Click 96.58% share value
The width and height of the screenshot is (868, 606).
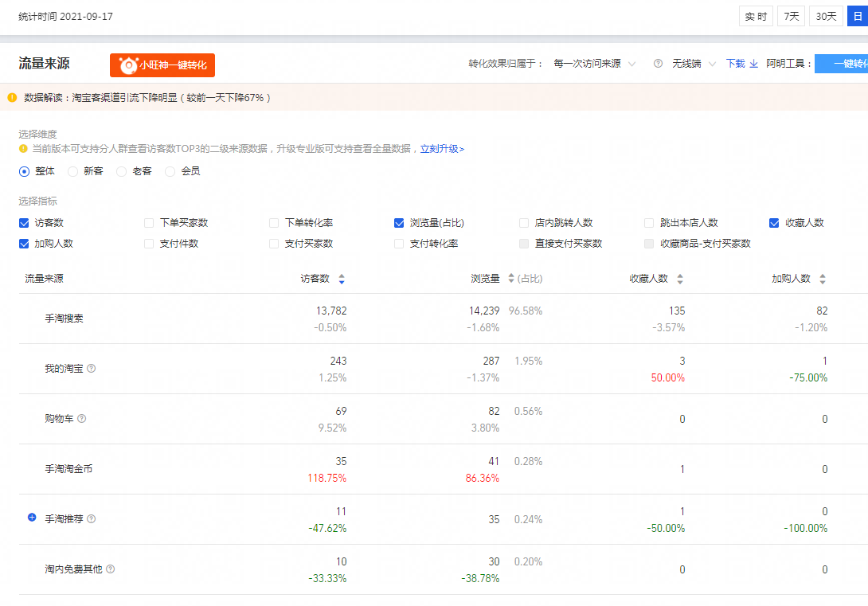coord(526,311)
